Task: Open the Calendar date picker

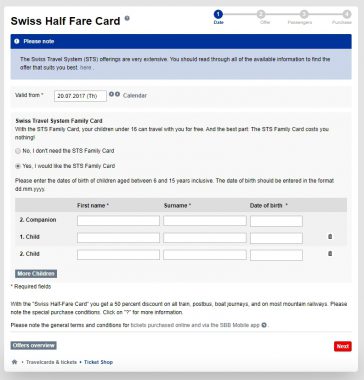Action: (x=135, y=96)
